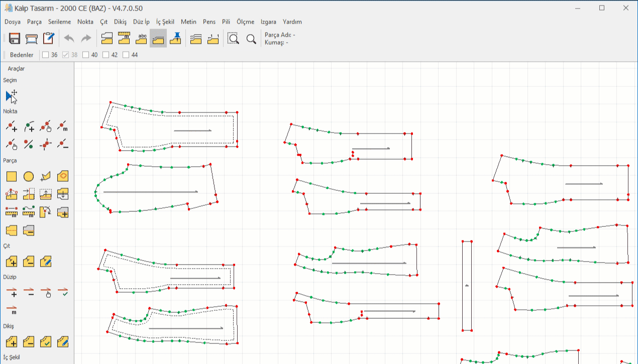Click the narrow vertical strip pattern piece
Screen dimensions: 638x364
coord(467,286)
